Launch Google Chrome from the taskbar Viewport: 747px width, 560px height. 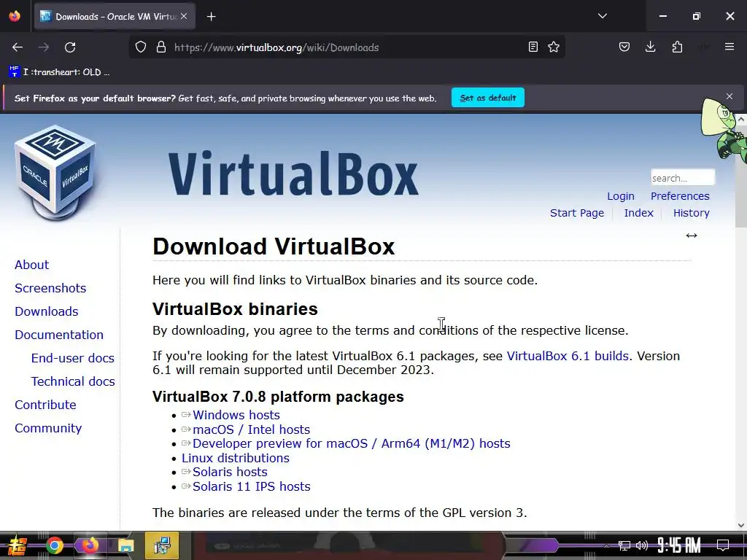[54, 545]
